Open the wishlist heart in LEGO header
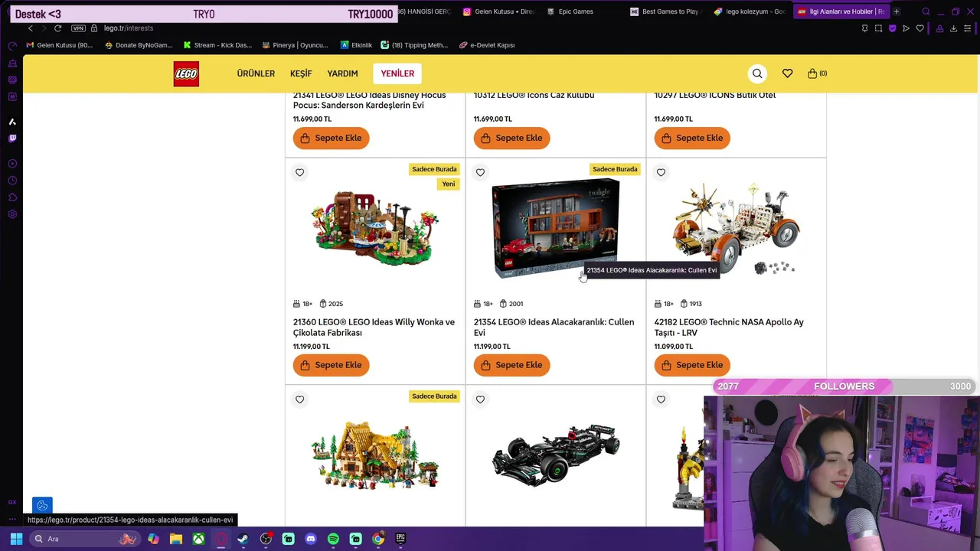 (787, 73)
